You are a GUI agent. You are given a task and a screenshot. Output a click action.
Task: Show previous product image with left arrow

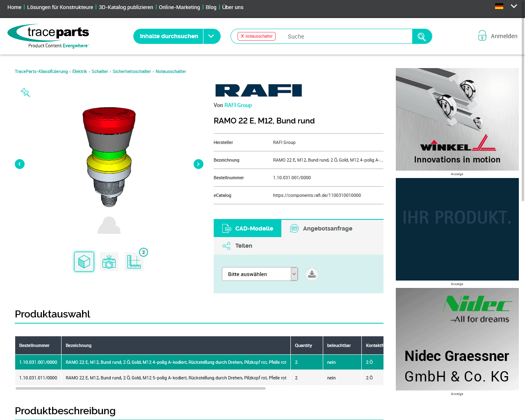coord(20,164)
